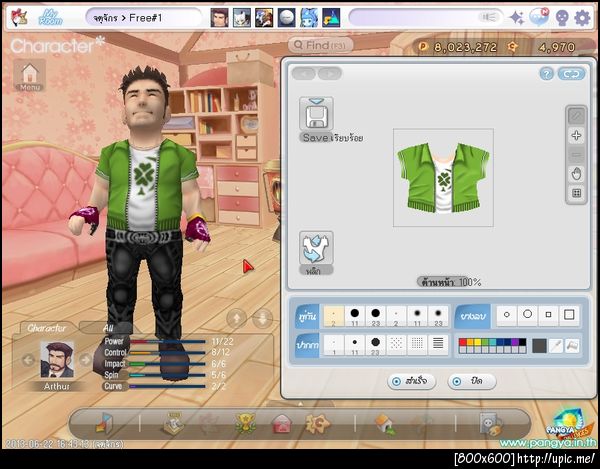Image resolution: width=600 pixels, height=469 pixels.
Task: Select the pencil tool in side toolbar
Action: click(x=576, y=116)
